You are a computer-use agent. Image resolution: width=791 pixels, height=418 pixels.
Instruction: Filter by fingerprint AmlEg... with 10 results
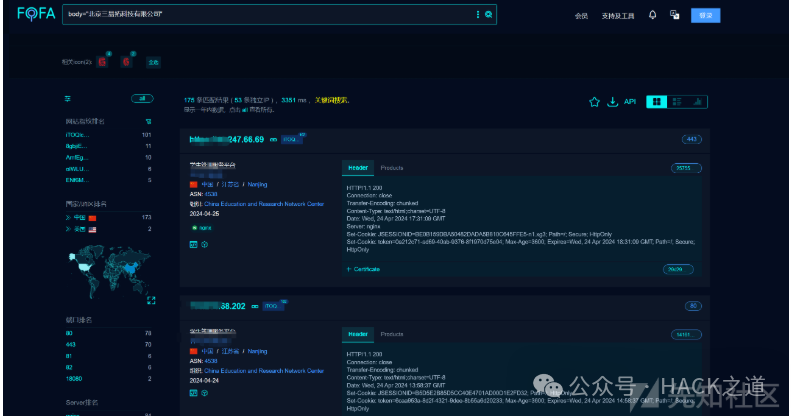pos(77,158)
